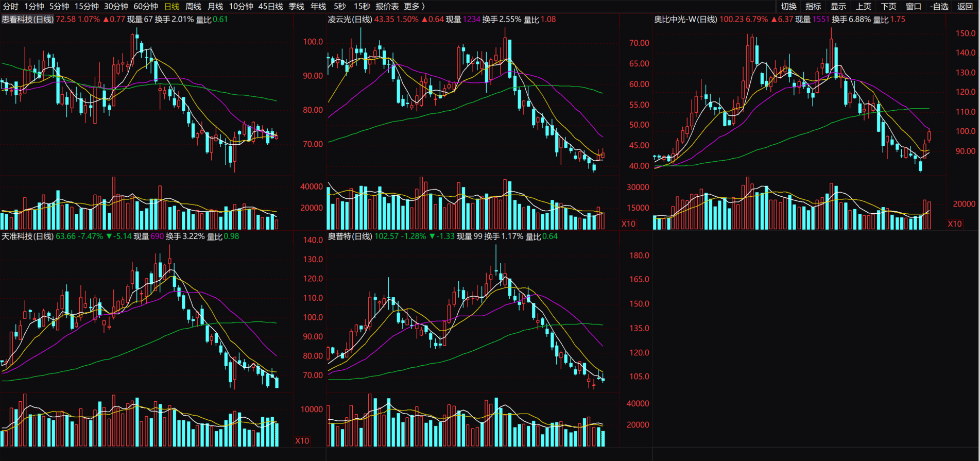The height and width of the screenshot is (461, 980).
Task: Remove from watchlist via -自选
Action: click(939, 6)
